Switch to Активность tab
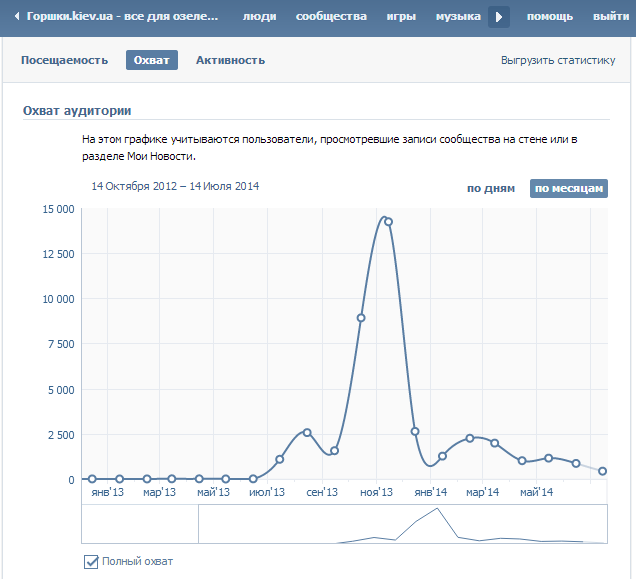Image resolution: width=636 pixels, height=579 pixels. click(230, 60)
